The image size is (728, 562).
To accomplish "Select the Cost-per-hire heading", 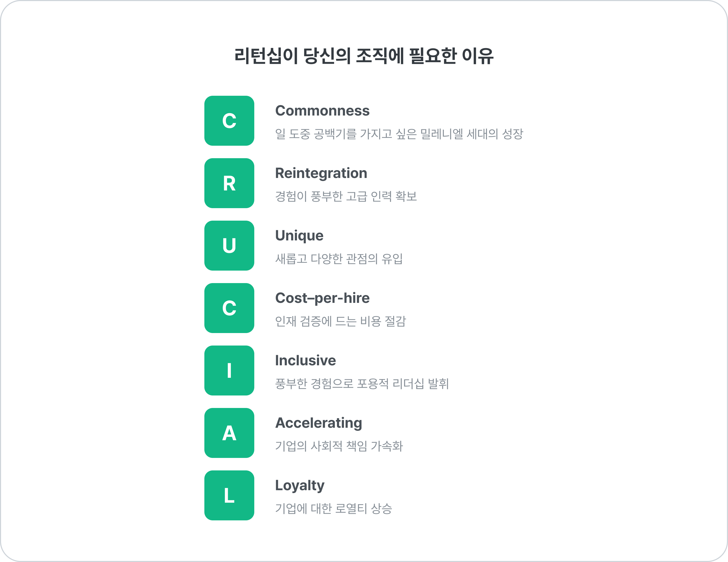I will click(x=322, y=298).
